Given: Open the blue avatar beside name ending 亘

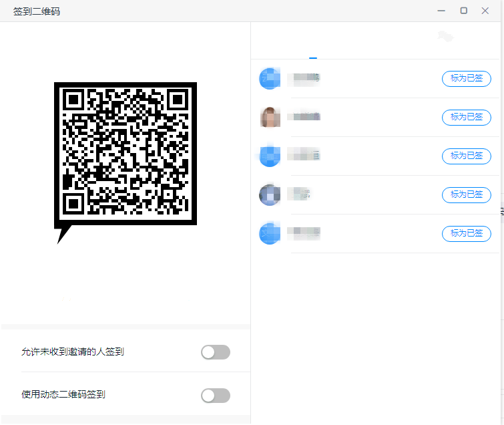Looking at the screenshot, I should 270,156.
